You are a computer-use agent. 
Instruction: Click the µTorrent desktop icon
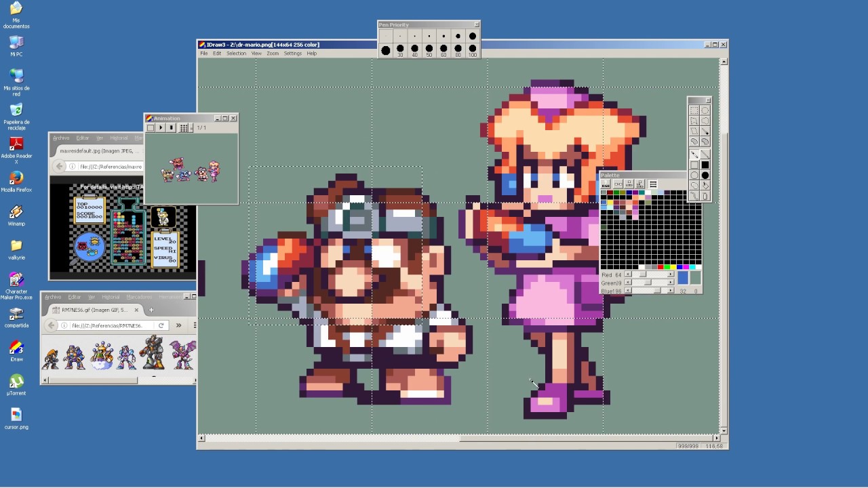(x=16, y=385)
